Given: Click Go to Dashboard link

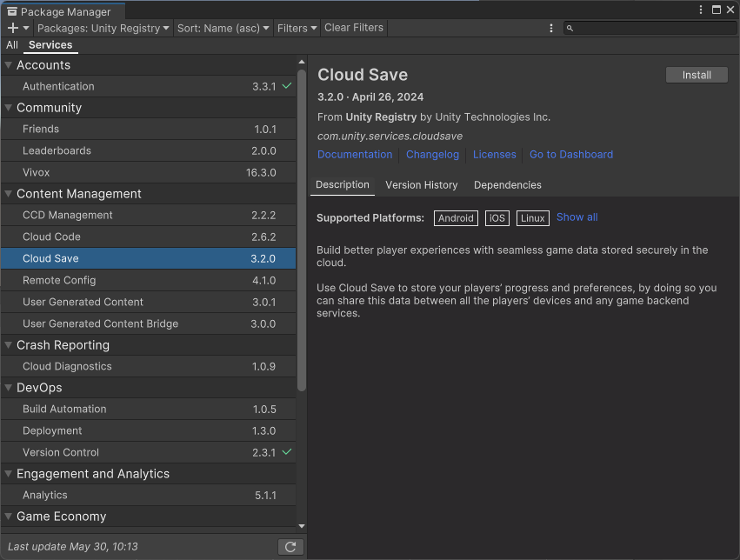Looking at the screenshot, I should (571, 154).
